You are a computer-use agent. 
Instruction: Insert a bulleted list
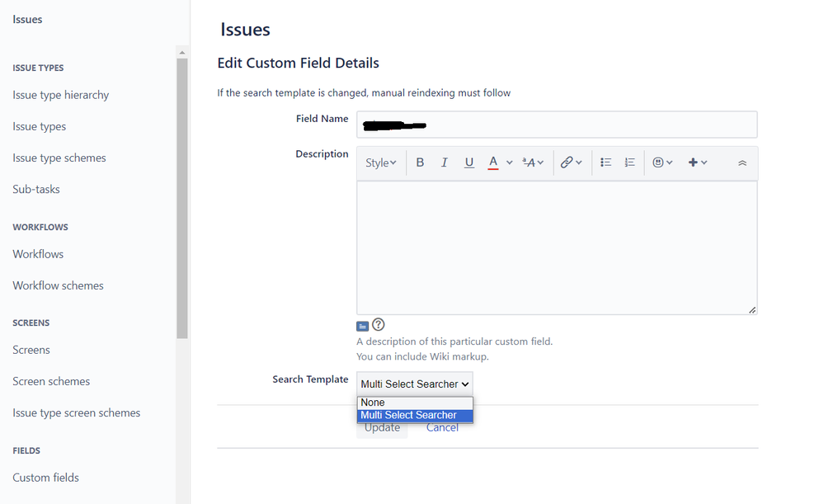click(x=605, y=163)
